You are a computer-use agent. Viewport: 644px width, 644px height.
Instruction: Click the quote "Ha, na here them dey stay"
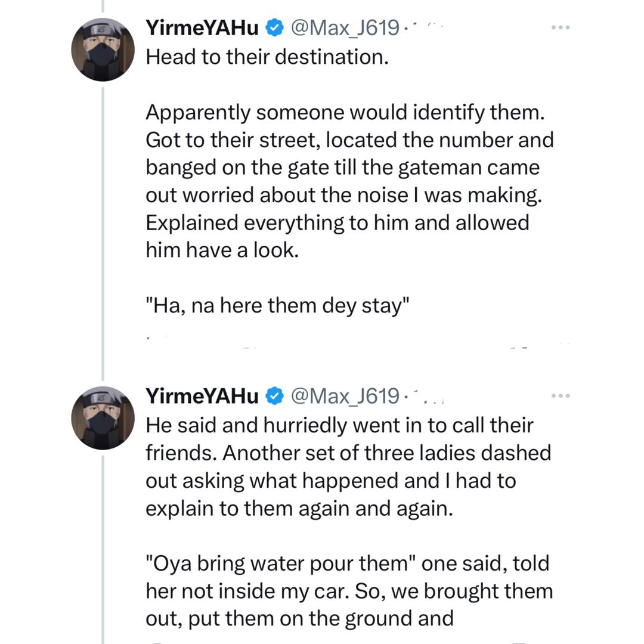tap(278, 305)
